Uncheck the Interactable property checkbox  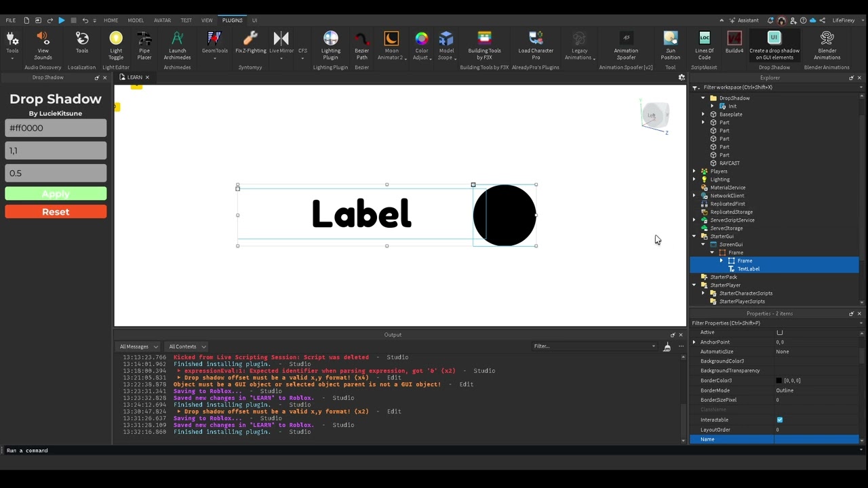pyautogui.click(x=780, y=420)
